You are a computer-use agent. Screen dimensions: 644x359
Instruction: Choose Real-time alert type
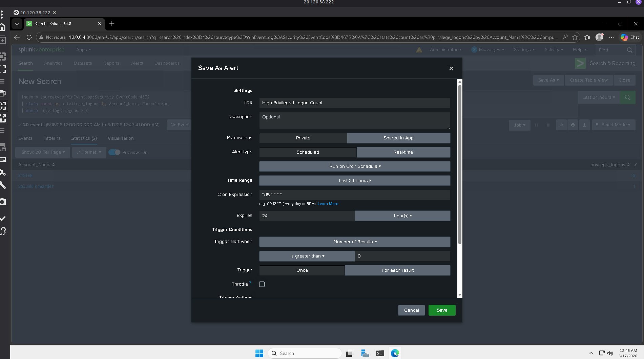coord(403,152)
